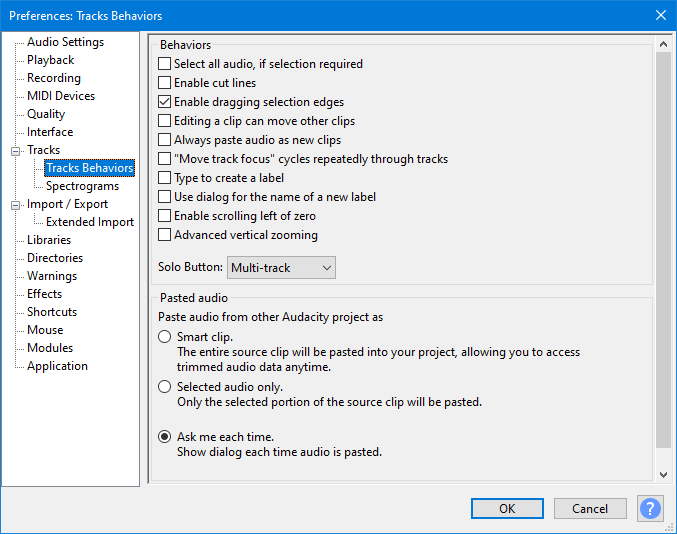
Task: Select Shortcuts in the preferences list
Action: [x=52, y=312]
